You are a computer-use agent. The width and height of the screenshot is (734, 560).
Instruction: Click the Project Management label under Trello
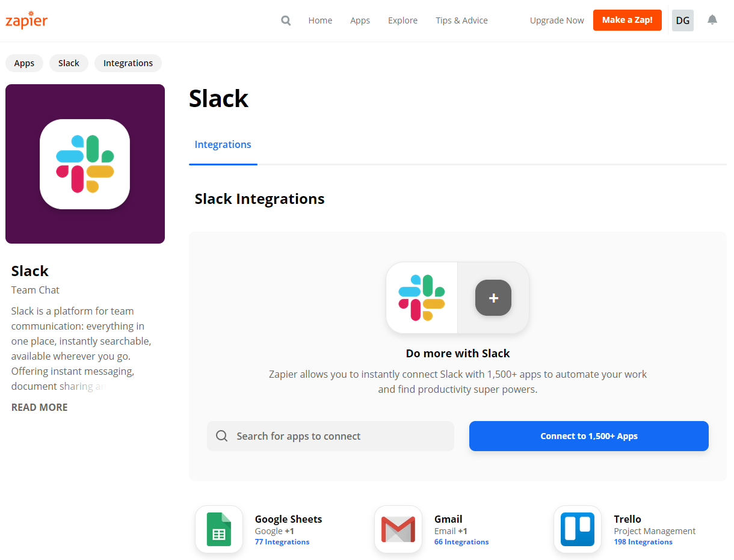coord(655,531)
